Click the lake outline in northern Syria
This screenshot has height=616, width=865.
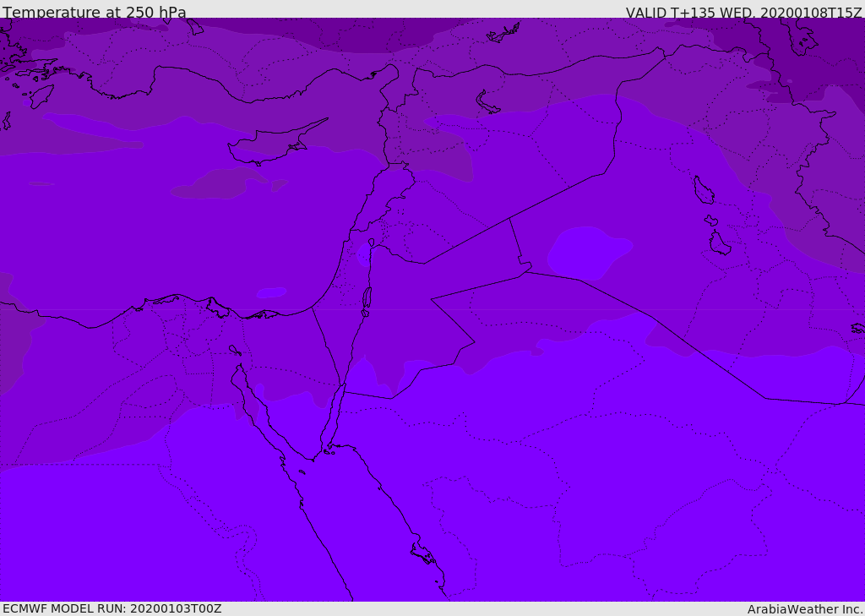point(488,103)
